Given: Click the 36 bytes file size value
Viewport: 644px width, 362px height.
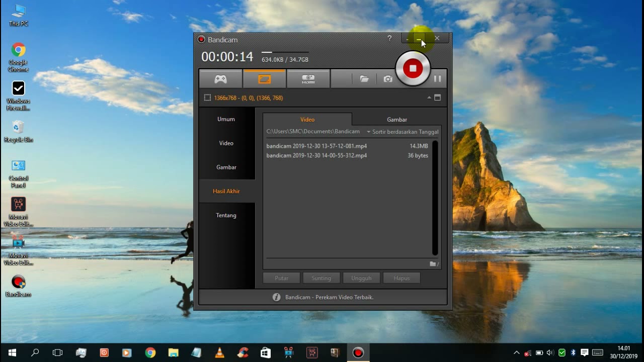Looking at the screenshot, I should (x=418, y=156).
